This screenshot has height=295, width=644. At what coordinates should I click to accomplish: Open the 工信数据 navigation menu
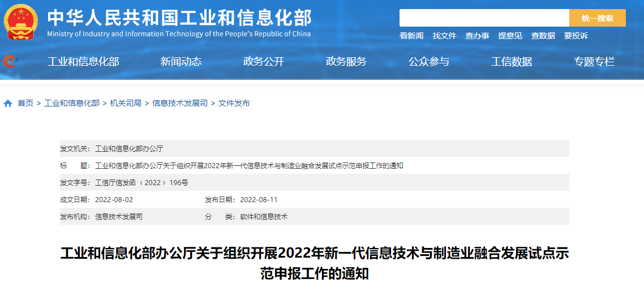(x=512, y=62)
